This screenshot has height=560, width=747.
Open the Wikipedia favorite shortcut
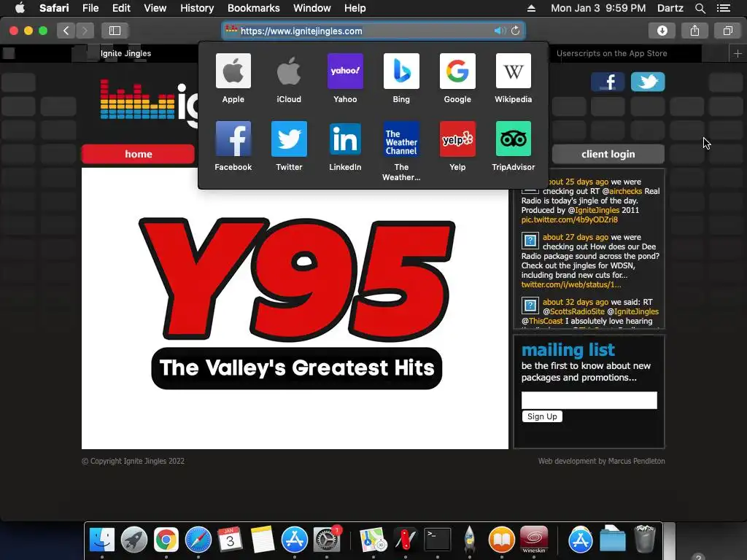point(513,78)
